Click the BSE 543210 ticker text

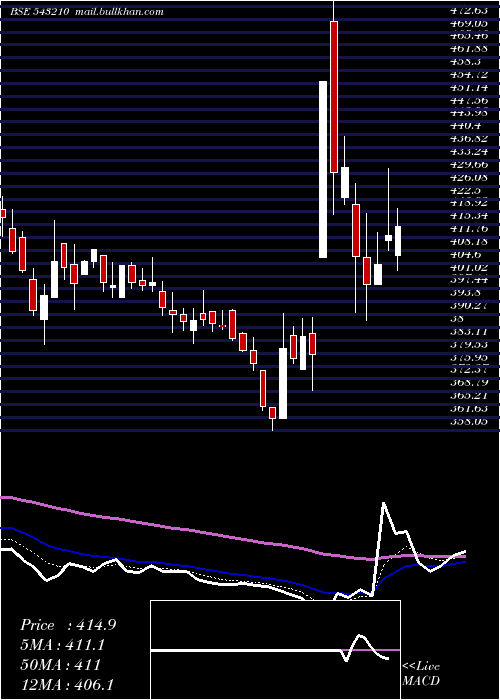point(39,12)
